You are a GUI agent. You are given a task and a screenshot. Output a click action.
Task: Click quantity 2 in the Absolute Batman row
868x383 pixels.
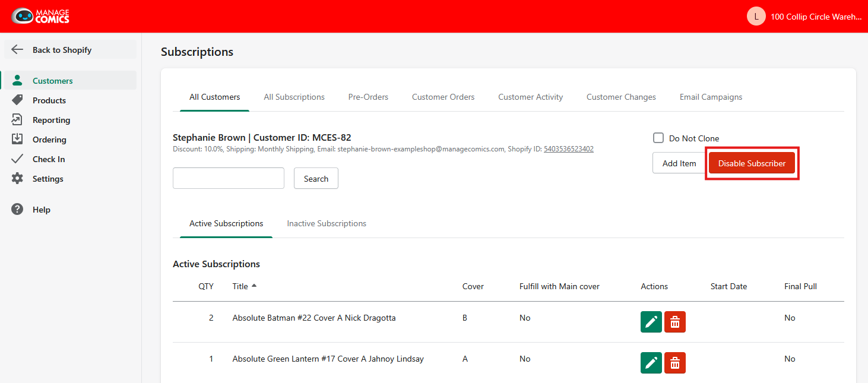tap(211, 318)
